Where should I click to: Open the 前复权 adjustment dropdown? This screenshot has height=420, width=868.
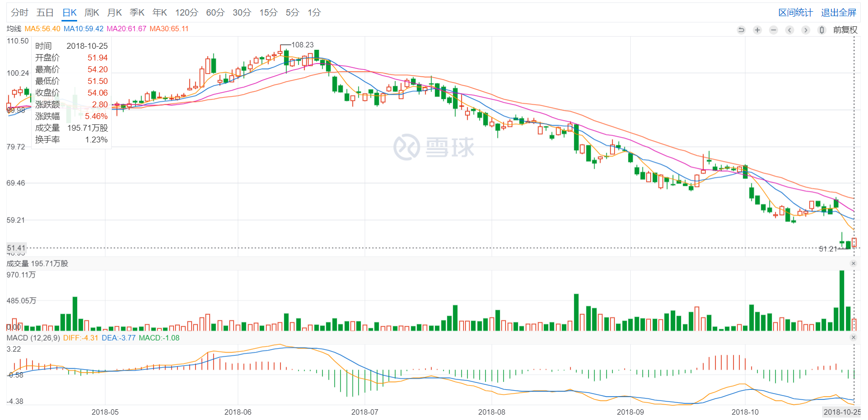[x=845, y=30]
